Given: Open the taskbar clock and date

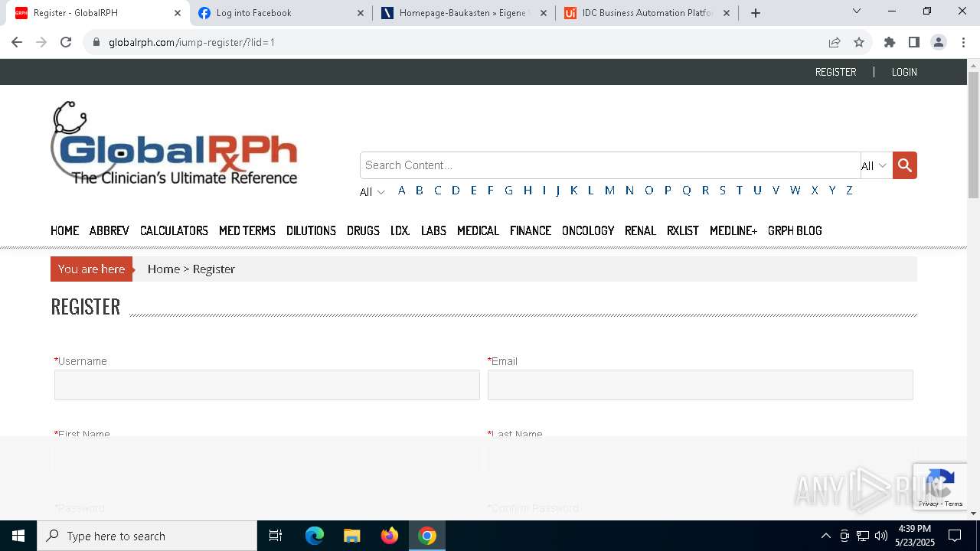Looking at the screenshot, I should [915, 536].
